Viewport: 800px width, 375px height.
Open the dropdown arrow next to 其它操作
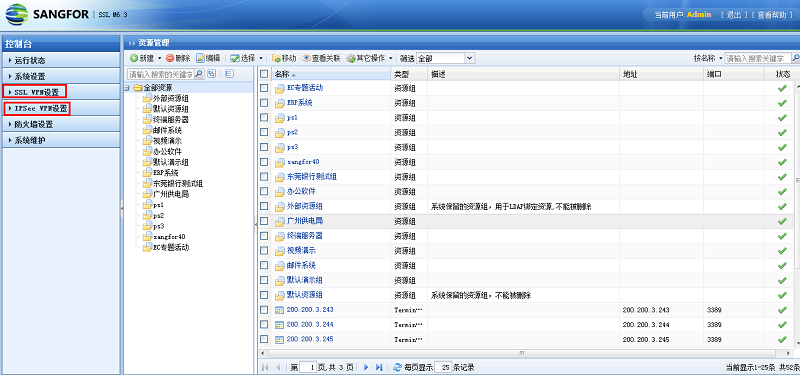(x=391, y=59)
